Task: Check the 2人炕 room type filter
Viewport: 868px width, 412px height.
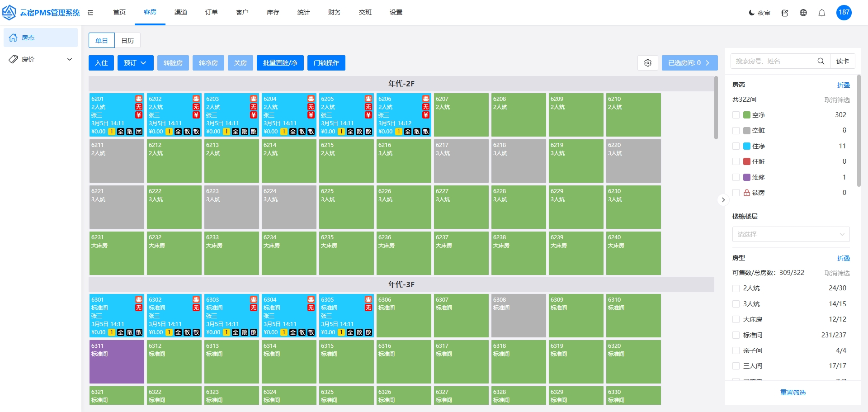Action: [x=736, y=288]
